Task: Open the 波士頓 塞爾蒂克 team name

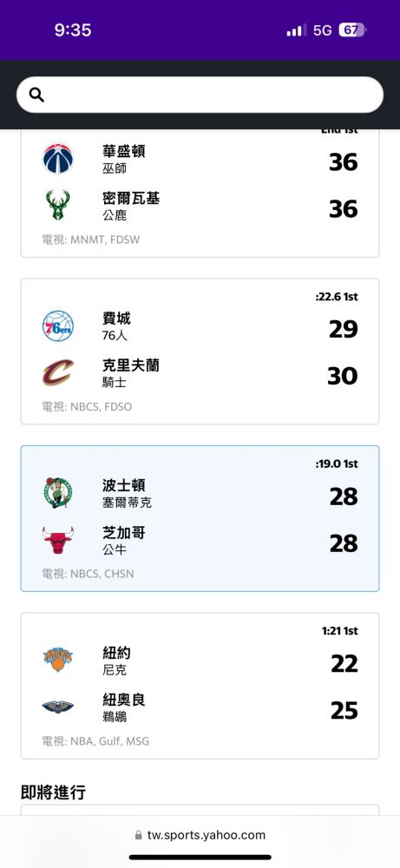Action: [x=127, y=494]
